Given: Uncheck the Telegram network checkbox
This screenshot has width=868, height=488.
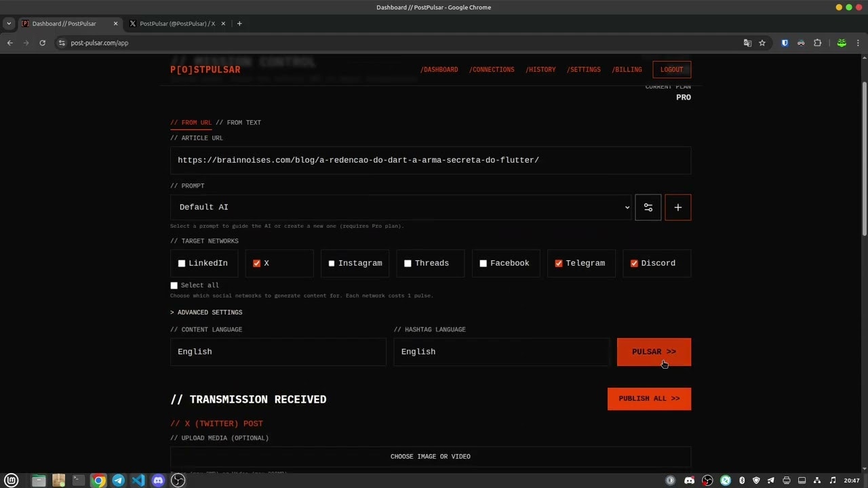Looking at the screenshot, I should point(559,264).
